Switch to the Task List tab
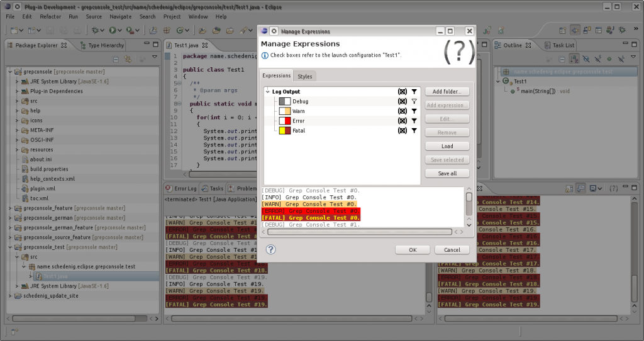 tap(559, 45)
